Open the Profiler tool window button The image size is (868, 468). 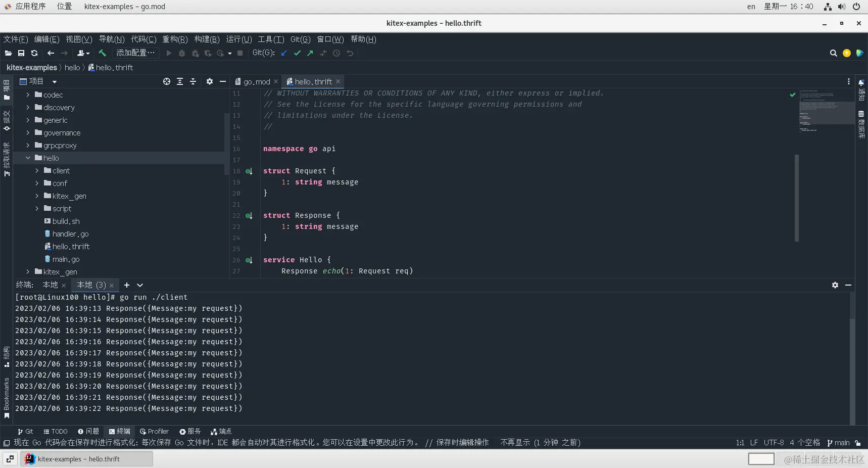coord(154,432)
